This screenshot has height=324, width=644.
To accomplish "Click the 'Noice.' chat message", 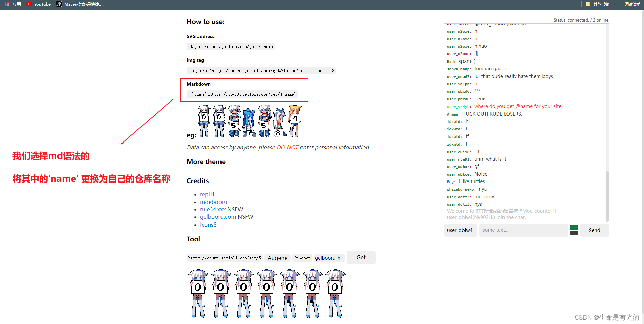I will [481, 174].
